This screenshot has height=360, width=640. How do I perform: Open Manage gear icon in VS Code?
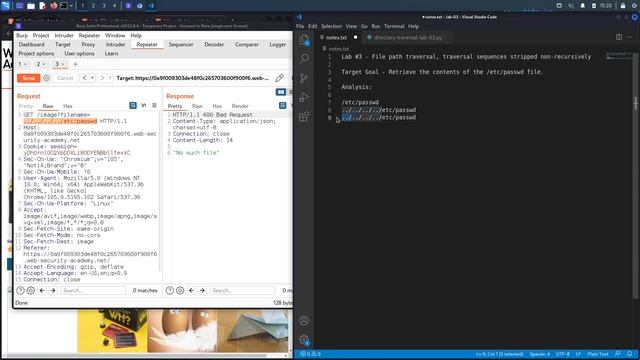click(304, 340)
